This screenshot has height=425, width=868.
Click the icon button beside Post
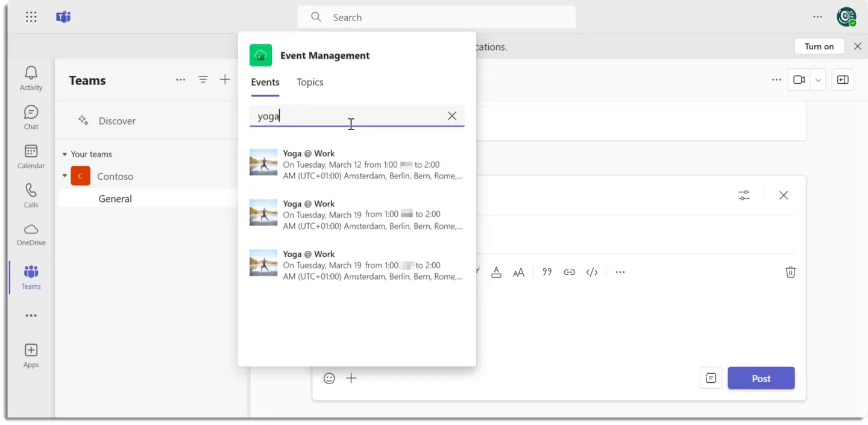tap(711, 379)
